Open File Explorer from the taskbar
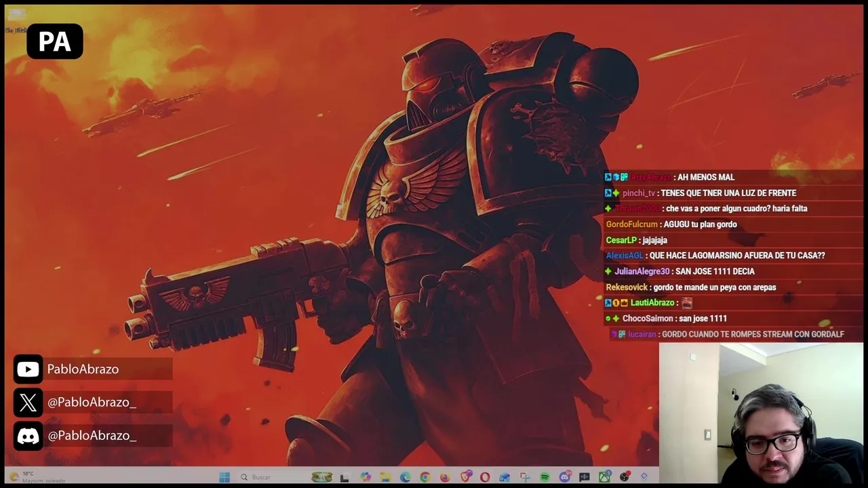This screenshot has height=488, width=868. pos(385,477)
